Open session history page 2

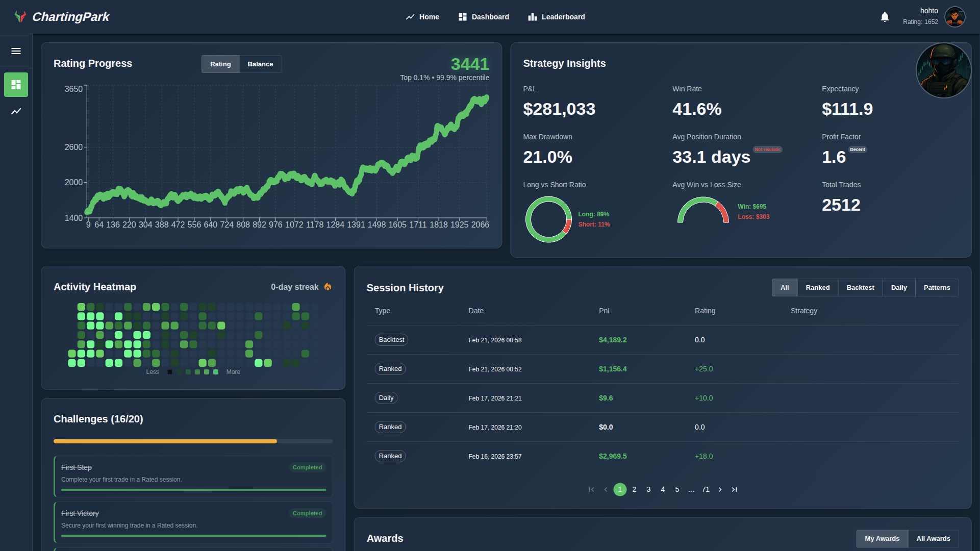pyautogui.click(x=634, y=489)
